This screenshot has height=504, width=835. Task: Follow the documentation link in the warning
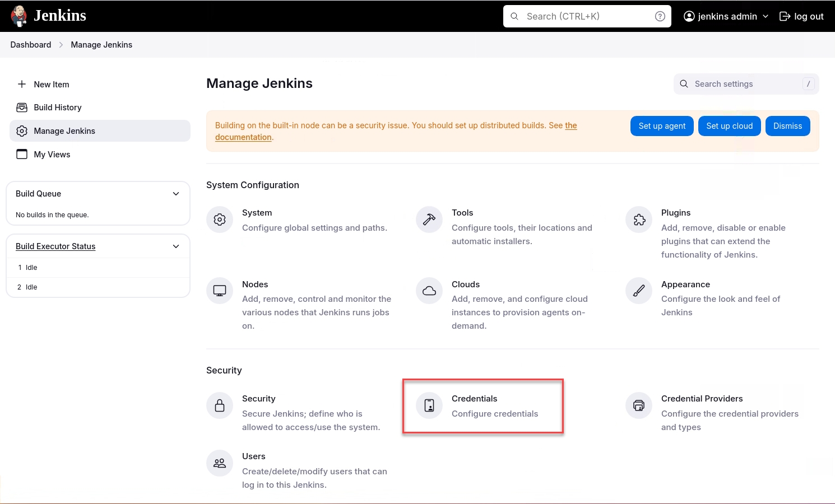tap(243, 137)
